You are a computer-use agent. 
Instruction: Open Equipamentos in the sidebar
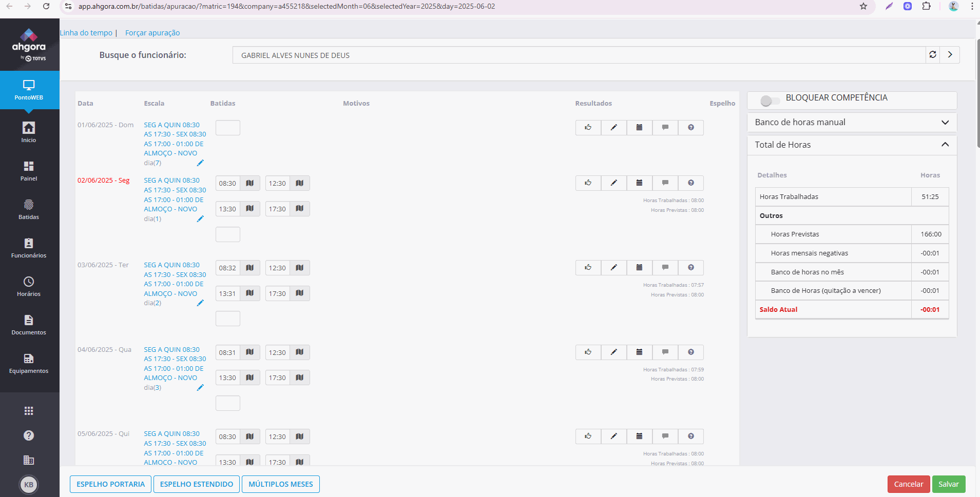[x=29, y=363]
